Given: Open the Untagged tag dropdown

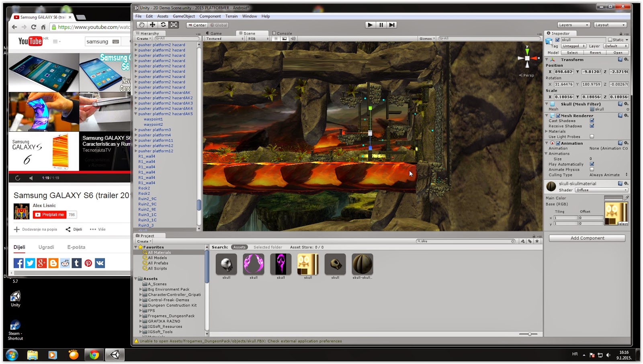Looking at the screenshot, I should pos(573,46).
